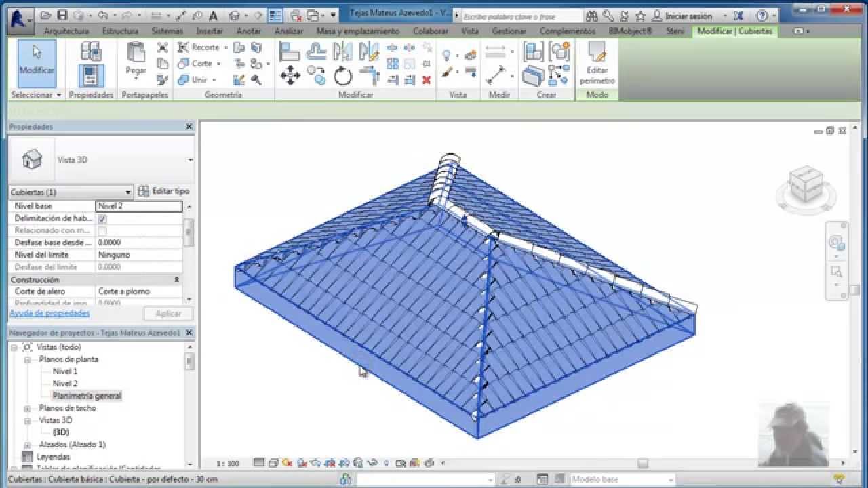This screenshot has height=488, width=868.
Task: Click the Help question mark icon
Action: coord(762,15)
